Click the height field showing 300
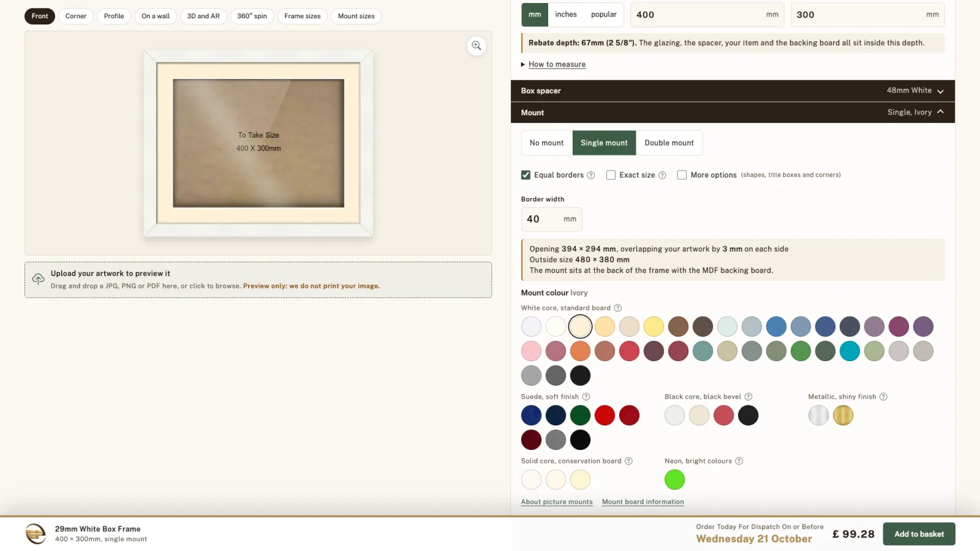Image resolution: width=980 pixels, height=551 pixels. 867,15
